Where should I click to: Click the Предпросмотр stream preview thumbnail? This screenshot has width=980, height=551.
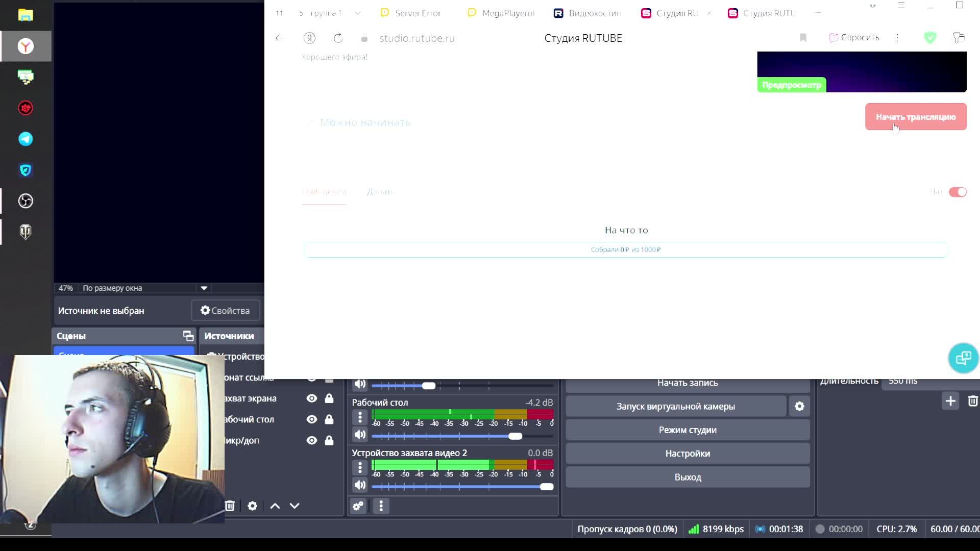coord(862,72)
